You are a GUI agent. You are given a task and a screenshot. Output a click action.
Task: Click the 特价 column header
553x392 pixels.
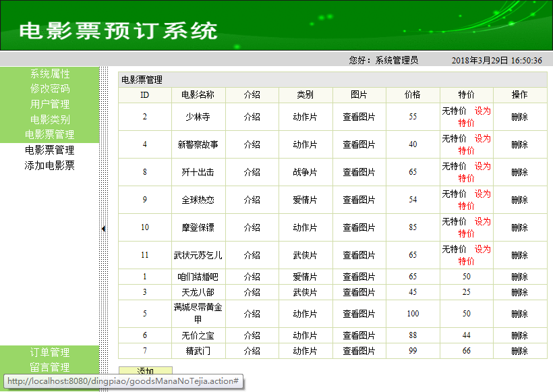pyautogui.click(x=466, y=94)
